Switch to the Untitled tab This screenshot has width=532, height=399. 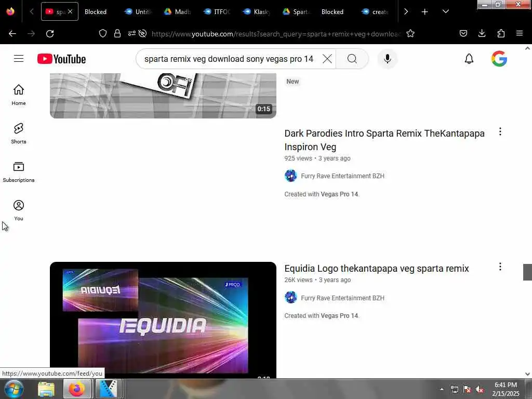pyautogui.click(x=138, y=11)
